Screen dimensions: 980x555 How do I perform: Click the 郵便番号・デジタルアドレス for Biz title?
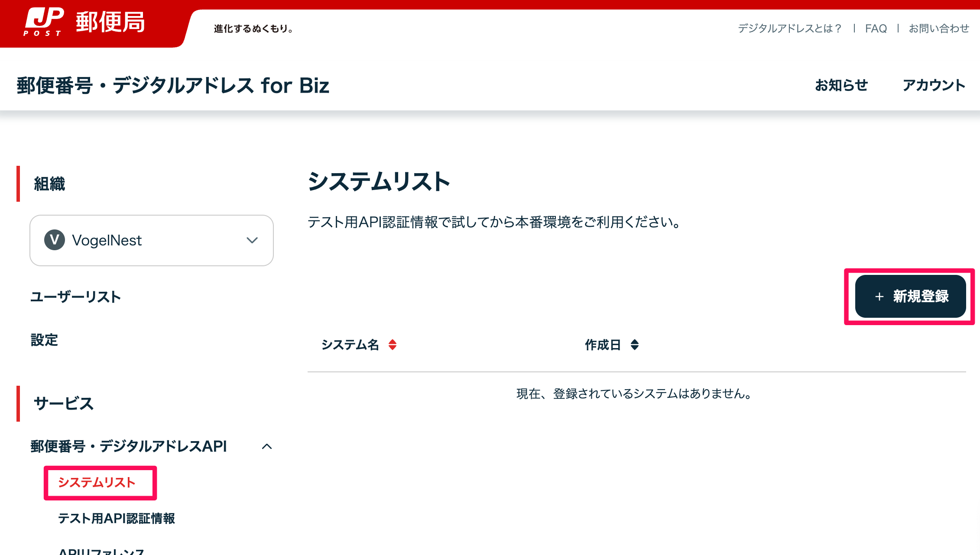pos(173,85)
